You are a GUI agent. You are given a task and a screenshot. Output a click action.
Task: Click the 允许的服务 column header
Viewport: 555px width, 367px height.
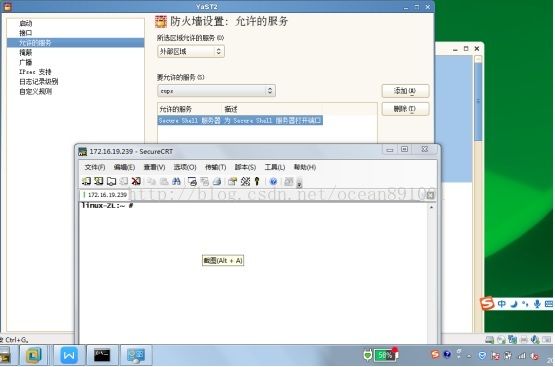tap(190, 109)
